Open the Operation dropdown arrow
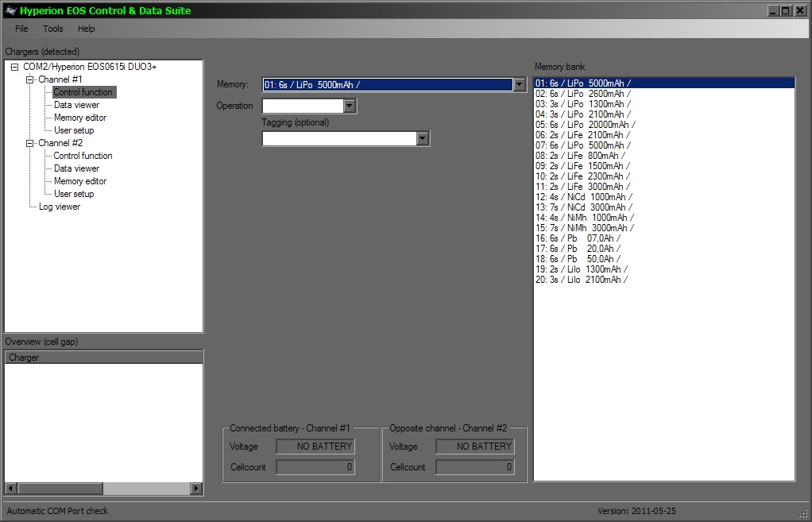Viewport: 812px width, 522px height. pyautogui.click(x=350, y=106)
